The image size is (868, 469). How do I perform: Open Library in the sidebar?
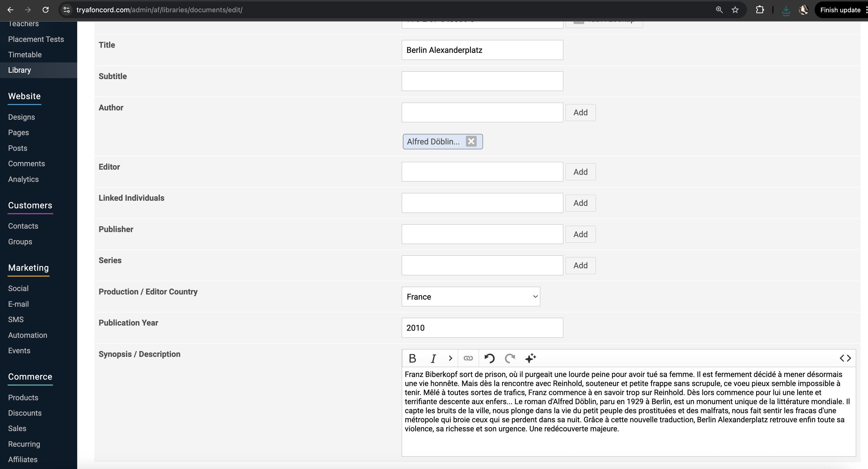pos(20,70)
